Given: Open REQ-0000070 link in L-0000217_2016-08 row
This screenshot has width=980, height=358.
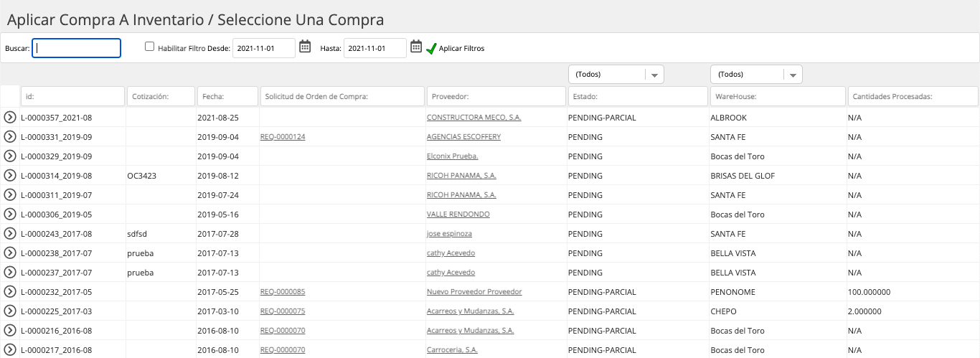Looking at the screenshot, I should (x=283, y=349).
